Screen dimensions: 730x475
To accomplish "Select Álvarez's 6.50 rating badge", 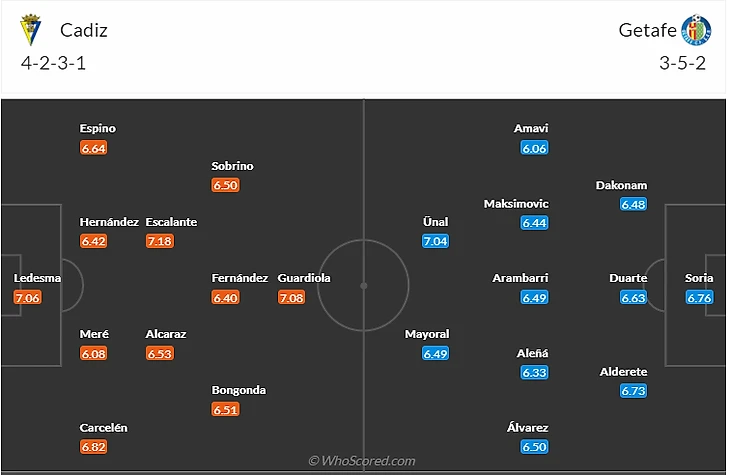I will click(x=534, y=447).
